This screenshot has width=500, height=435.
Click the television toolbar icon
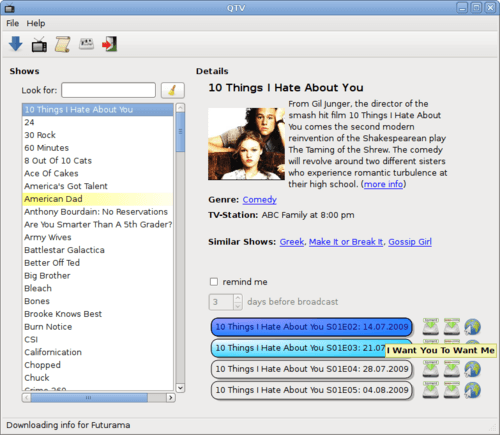39,45
